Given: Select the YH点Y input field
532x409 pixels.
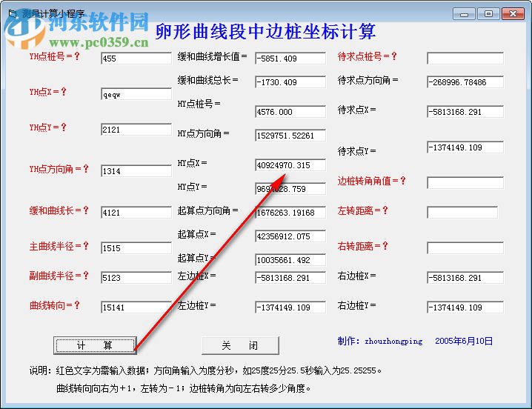Looking at the screenshot, I should (136, 130).
